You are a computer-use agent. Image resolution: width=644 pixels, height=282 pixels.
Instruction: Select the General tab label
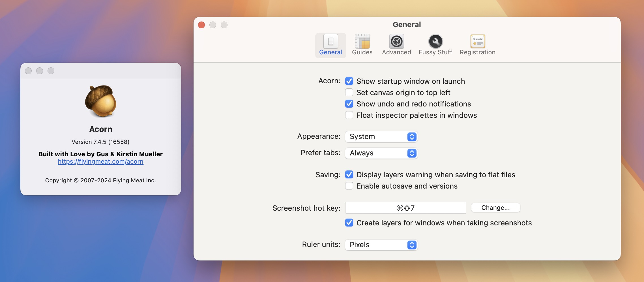coord(330,52)
